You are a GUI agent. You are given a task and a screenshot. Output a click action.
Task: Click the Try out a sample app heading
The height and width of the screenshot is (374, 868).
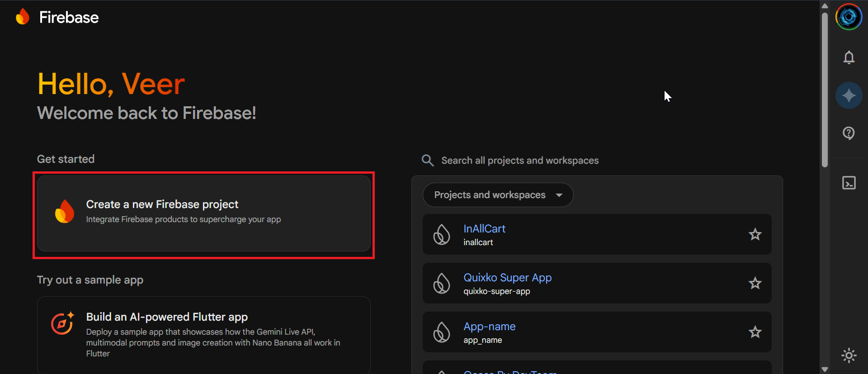pos(90,280)
